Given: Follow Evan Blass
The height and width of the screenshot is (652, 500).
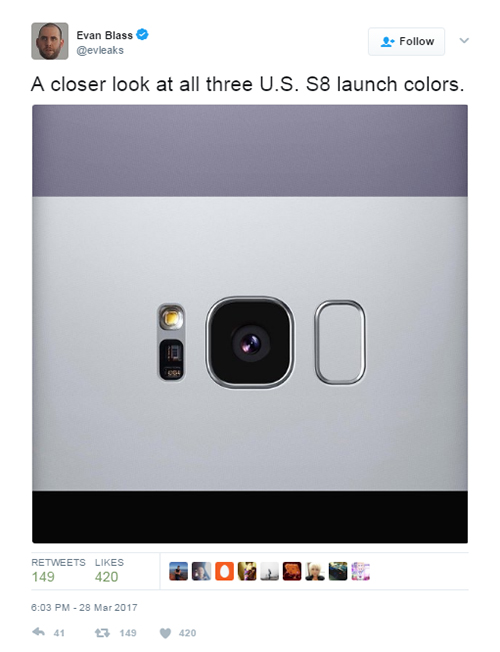Looking at the screenshot, I should [x=406, y=42].
